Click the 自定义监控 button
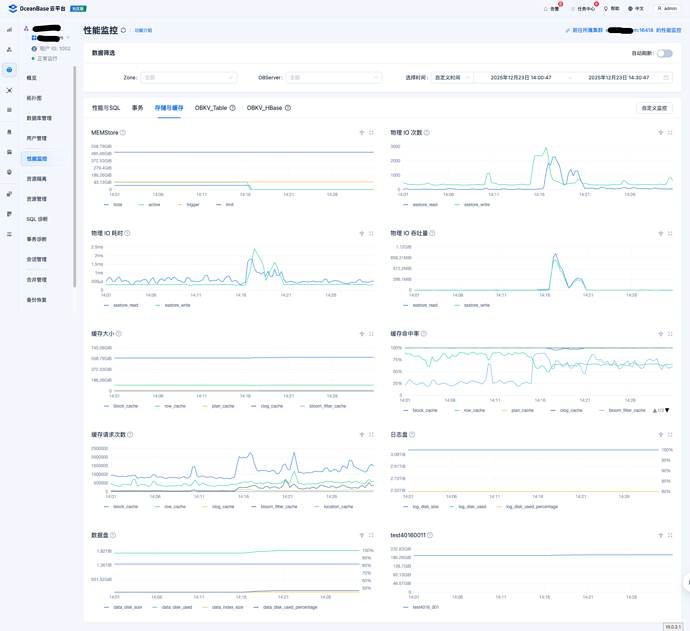Image resolution: width=690 pixels, height=631 pixels. [x=654, y=108]
